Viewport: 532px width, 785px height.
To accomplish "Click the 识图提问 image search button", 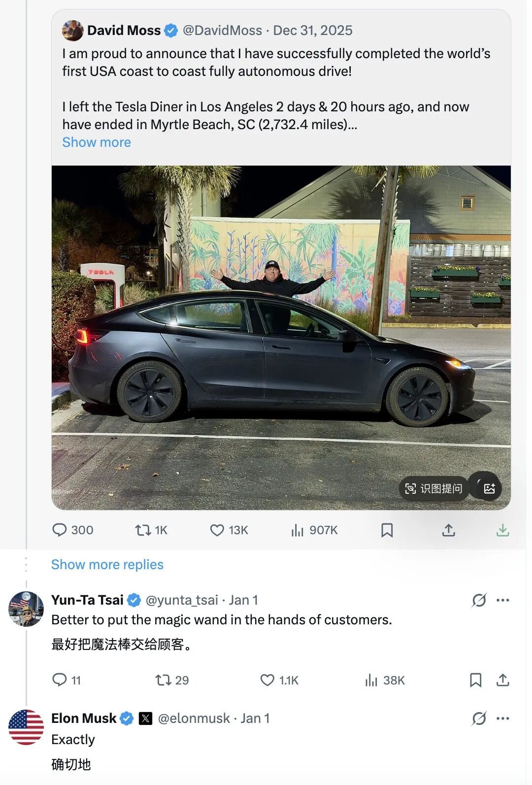I will (433, 488).
